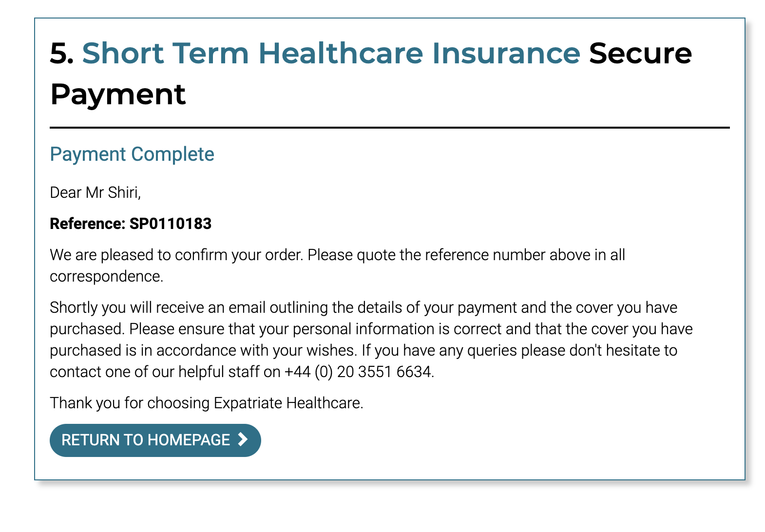Click the word Payment on the second heading line

coord(118,94)
